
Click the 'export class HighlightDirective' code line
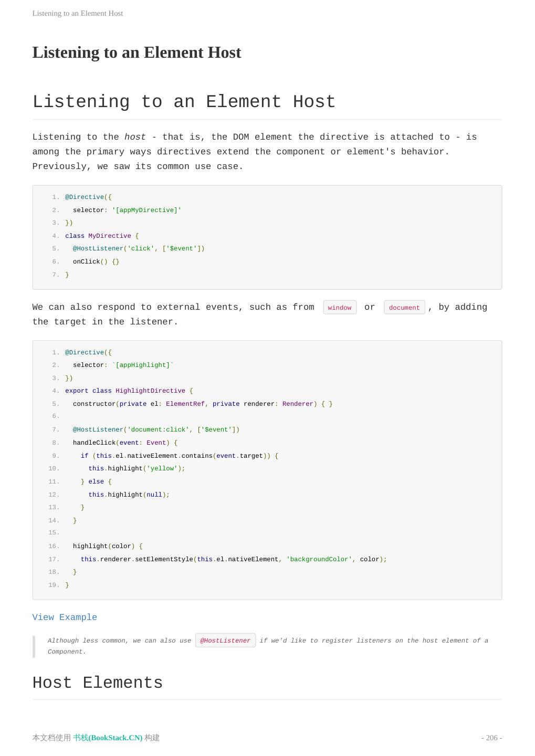129,391
